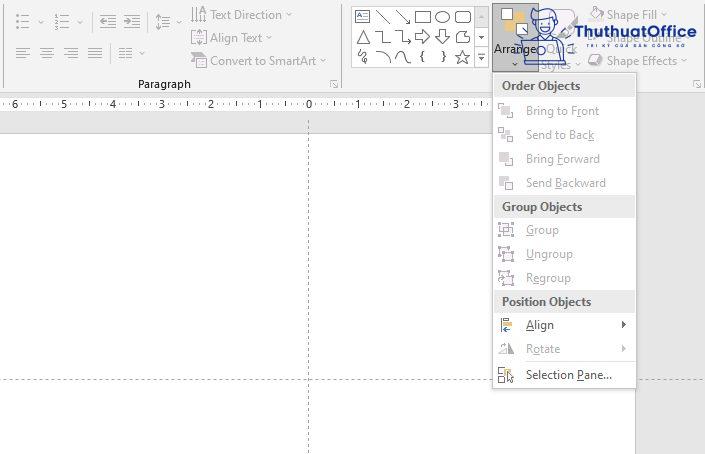
Task: Select the Left Brace shape
Action: pyautogui.click(x=422, y=56)
